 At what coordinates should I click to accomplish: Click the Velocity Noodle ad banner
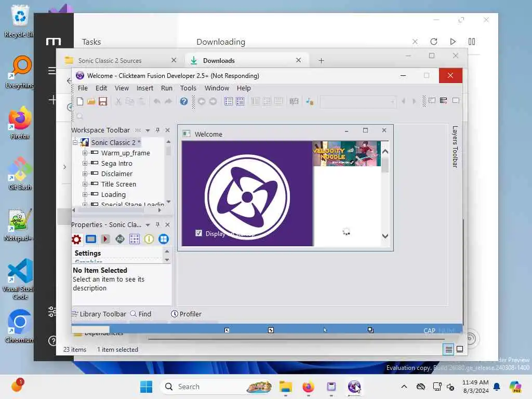pos(347,154)
